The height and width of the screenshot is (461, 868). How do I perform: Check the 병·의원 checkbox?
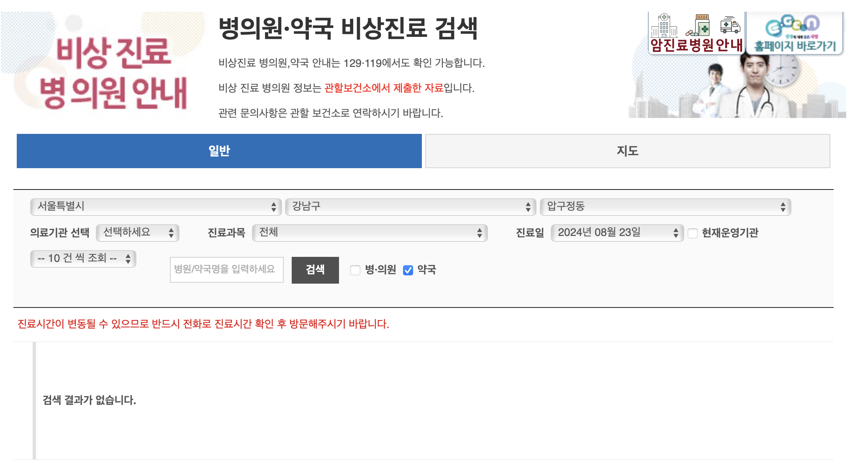[355, 270]
